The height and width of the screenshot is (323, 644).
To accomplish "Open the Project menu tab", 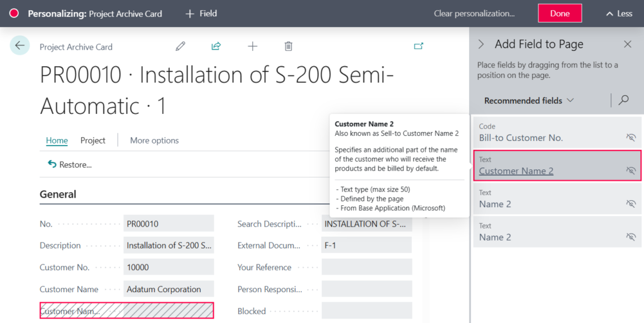I will coord(93,140).
